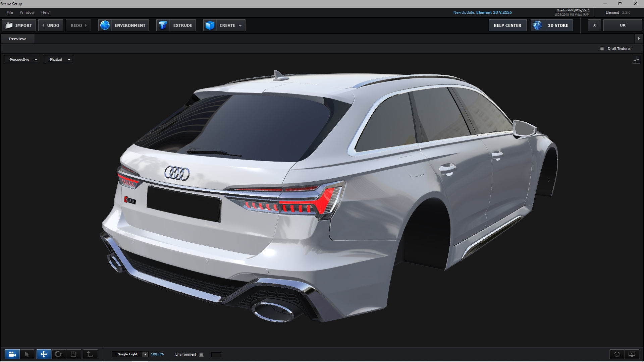
Task: Click the Create cube icon
Action: point(210,25)
